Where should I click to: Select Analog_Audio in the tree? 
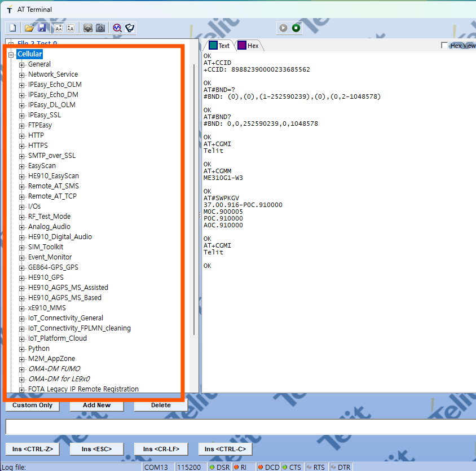49,227
